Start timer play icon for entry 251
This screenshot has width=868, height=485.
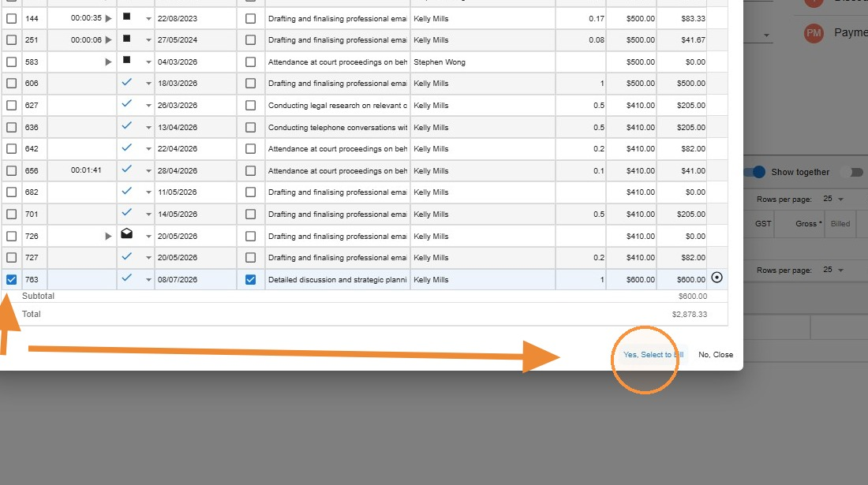click(x=109, y=39)
